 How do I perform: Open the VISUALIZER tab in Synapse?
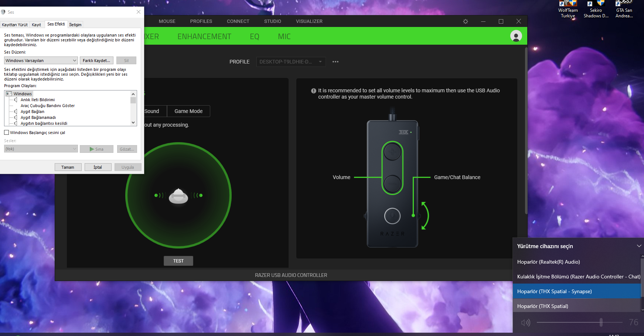[309, 21]
